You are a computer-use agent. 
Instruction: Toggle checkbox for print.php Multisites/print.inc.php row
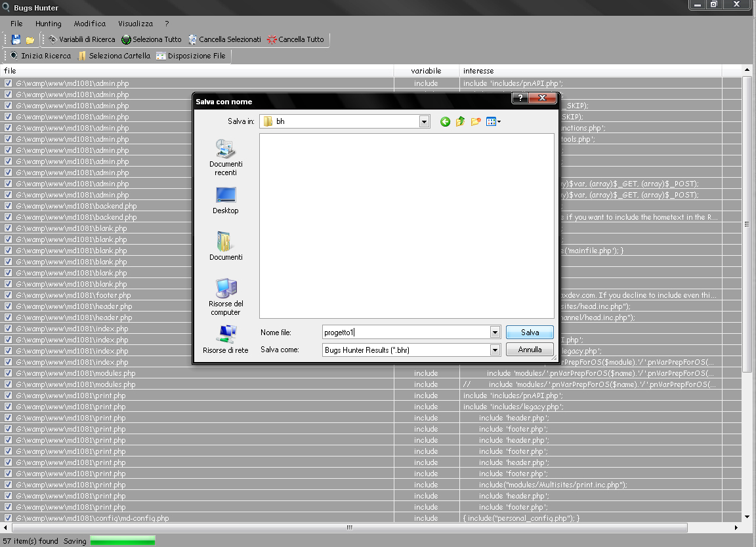pos(8,484)
